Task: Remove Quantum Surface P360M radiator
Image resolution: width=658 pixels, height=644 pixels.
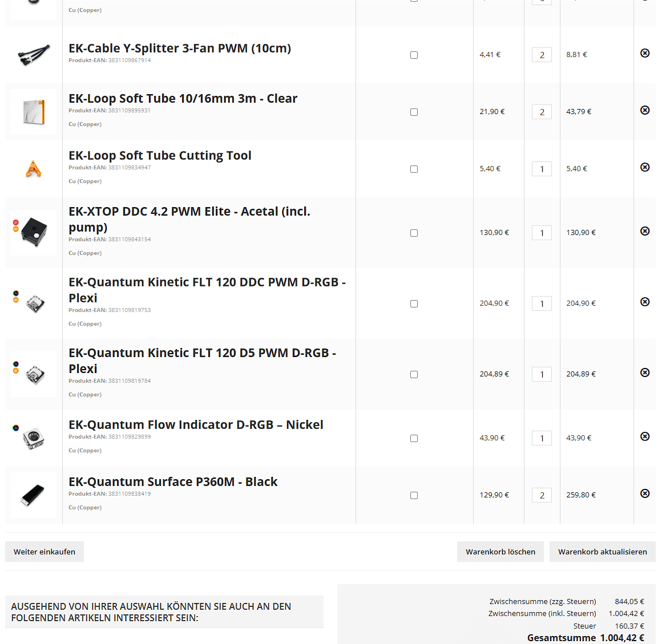Action: (x=645, y=494)
